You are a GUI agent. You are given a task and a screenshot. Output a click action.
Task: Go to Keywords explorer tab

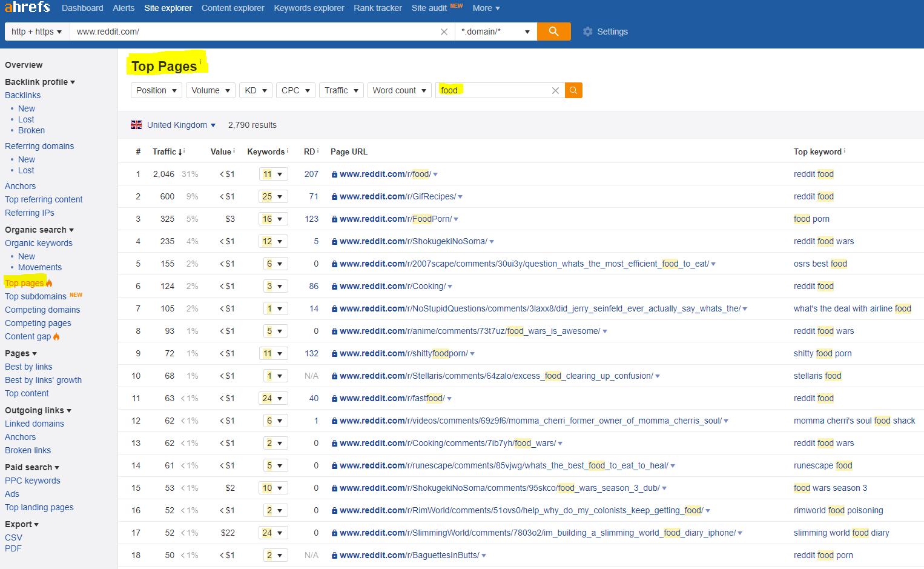309,8
